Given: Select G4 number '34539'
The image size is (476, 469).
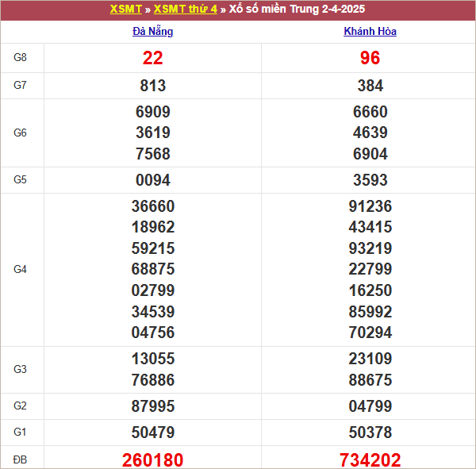Looking at the screenshot, I should pos(152,312).
